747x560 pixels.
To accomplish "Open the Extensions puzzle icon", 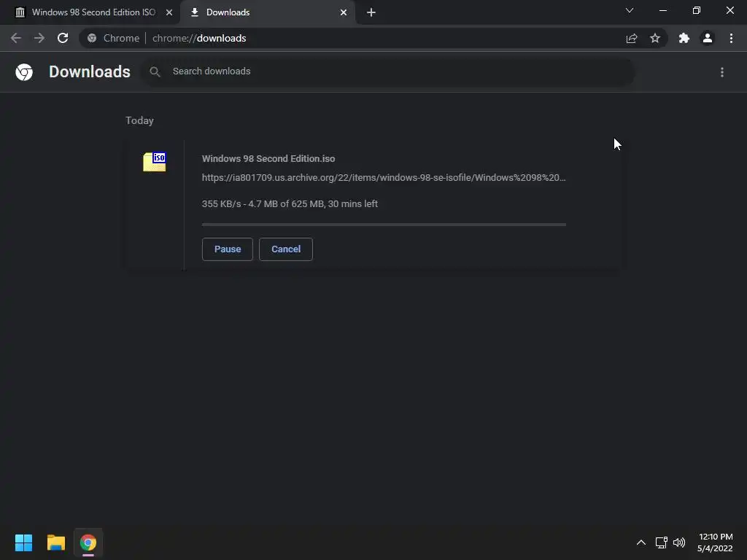I will click(x=684, y=38).
